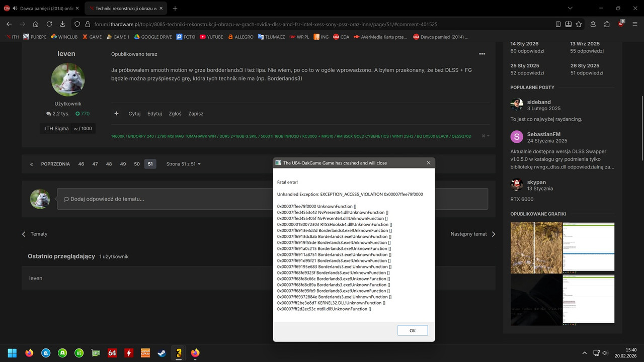Open the TŁUMACZ bookmark
Screen dimensions: 644x362
point(271,37)
